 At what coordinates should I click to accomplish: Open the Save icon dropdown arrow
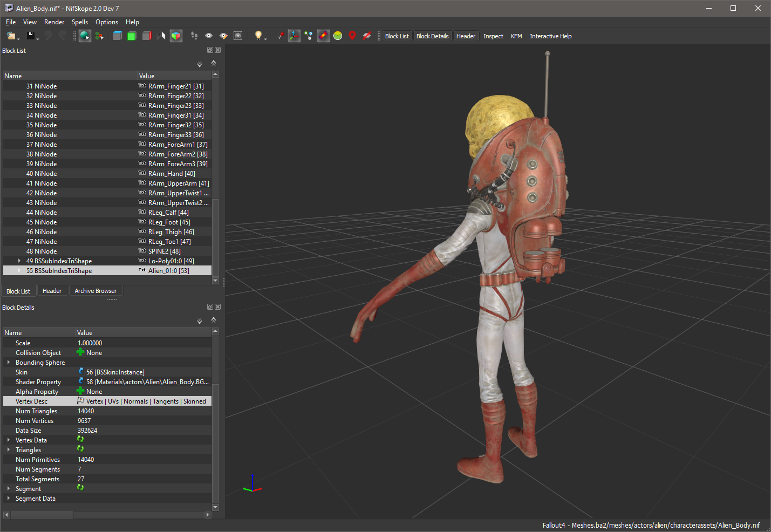point(38,39)
